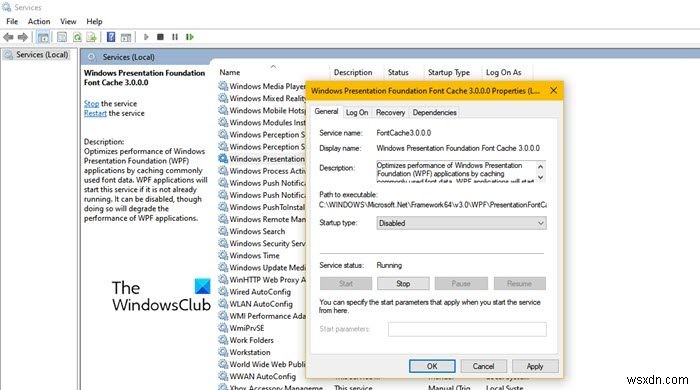Click gear icon of WWAN AutoConfig service

(x=223, y=376)
